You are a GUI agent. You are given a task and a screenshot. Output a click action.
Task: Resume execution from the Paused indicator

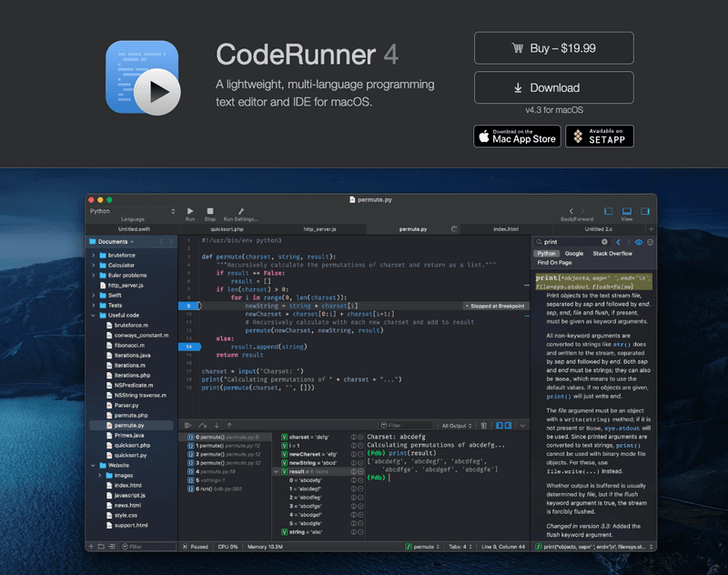[194, 547]
